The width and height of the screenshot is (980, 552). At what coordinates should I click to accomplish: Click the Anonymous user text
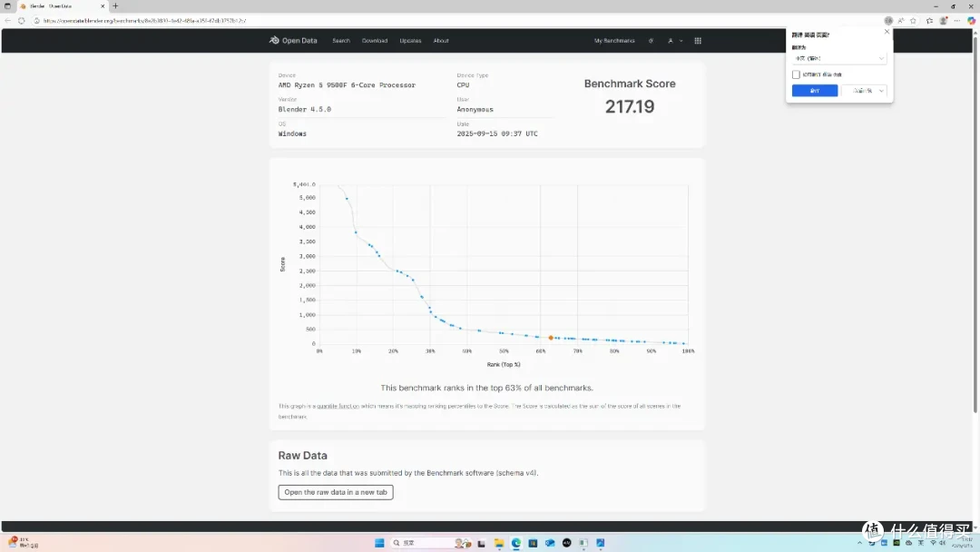[x=475, y=109]
